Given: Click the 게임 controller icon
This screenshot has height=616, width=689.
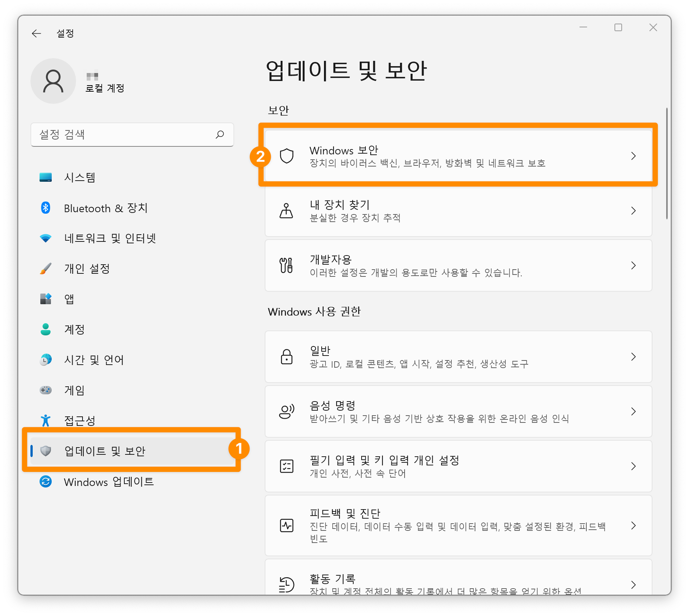Looking at the screenshot, I should pyautogui.click(x=46, y=390).
